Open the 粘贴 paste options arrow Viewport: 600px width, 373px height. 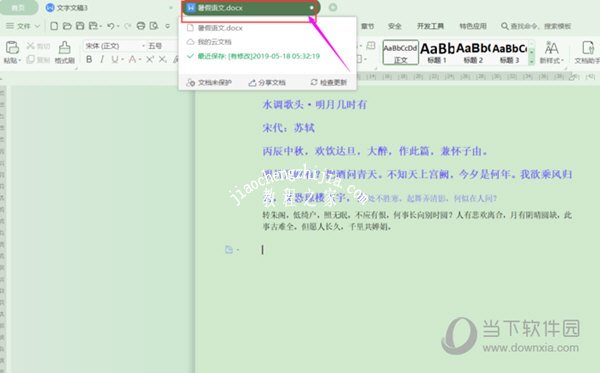pos(19,60)
